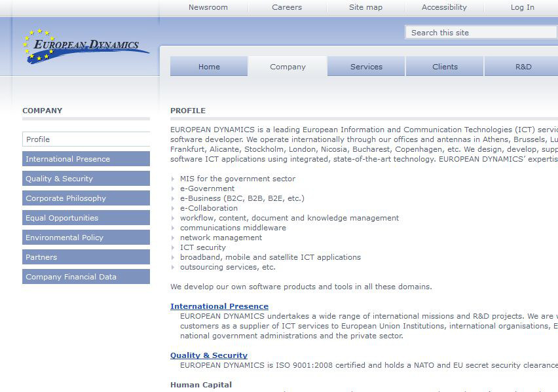This screenshot has width=558, height=392.
Task: Click the 'Human Capital' heading
Action: [x=201, y=385]
